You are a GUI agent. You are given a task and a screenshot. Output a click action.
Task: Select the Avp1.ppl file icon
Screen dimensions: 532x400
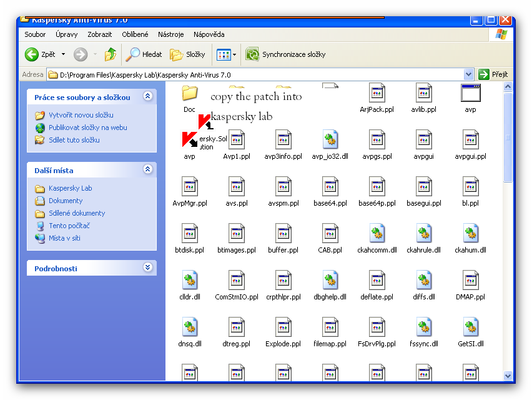click(237, 139)
